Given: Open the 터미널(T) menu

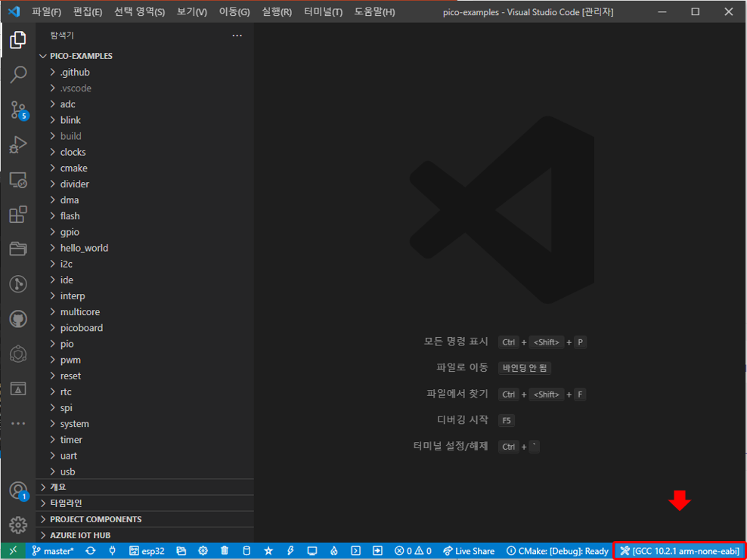Looking at the screenshot, I should coord(324,12).
